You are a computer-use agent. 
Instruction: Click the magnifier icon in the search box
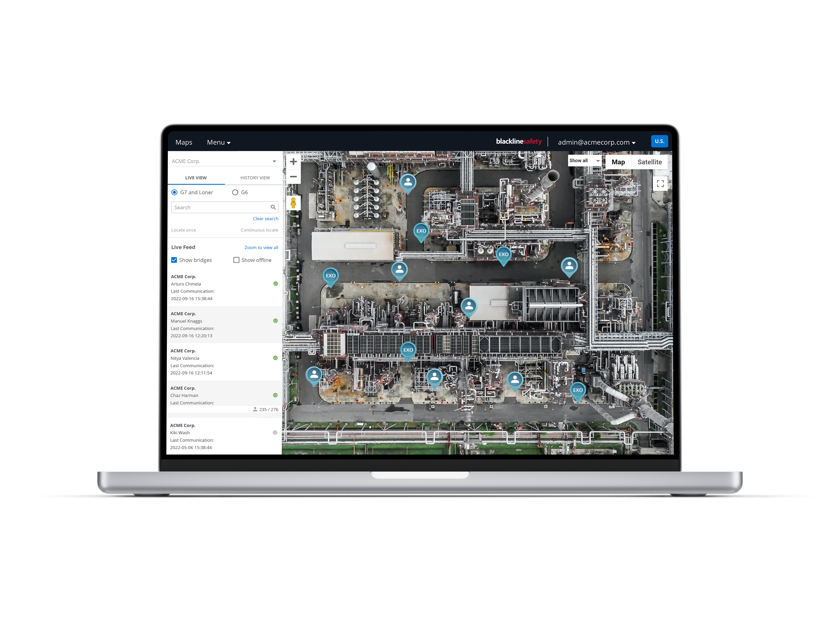[x=273, y=207]
